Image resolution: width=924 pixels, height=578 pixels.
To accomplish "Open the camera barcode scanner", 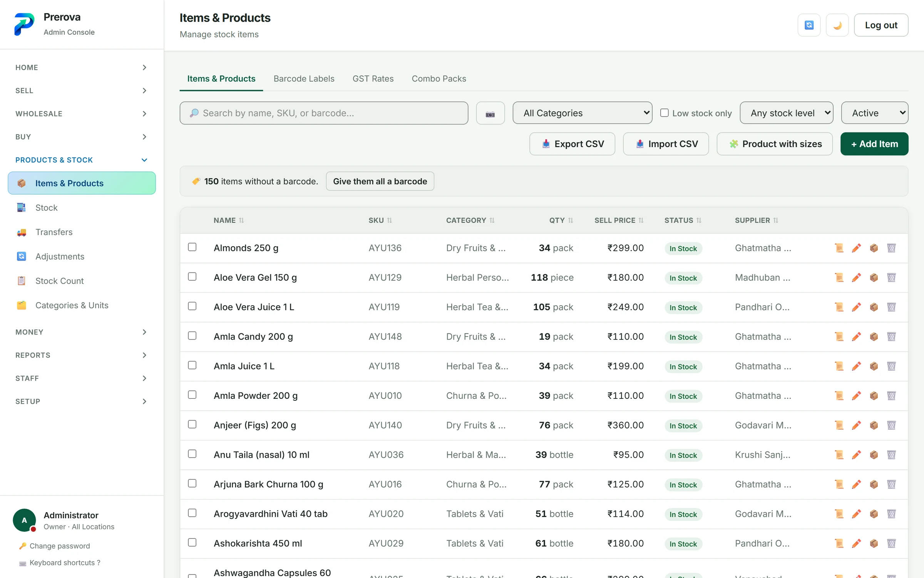I will [x=490, y=113].
